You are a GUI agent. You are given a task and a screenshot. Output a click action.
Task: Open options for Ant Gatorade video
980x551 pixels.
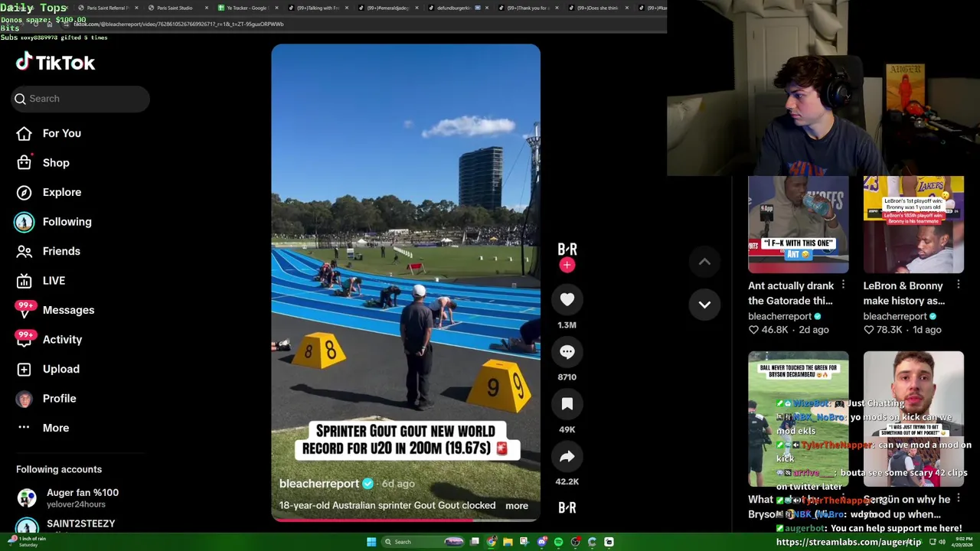click(x=843, y=285)
